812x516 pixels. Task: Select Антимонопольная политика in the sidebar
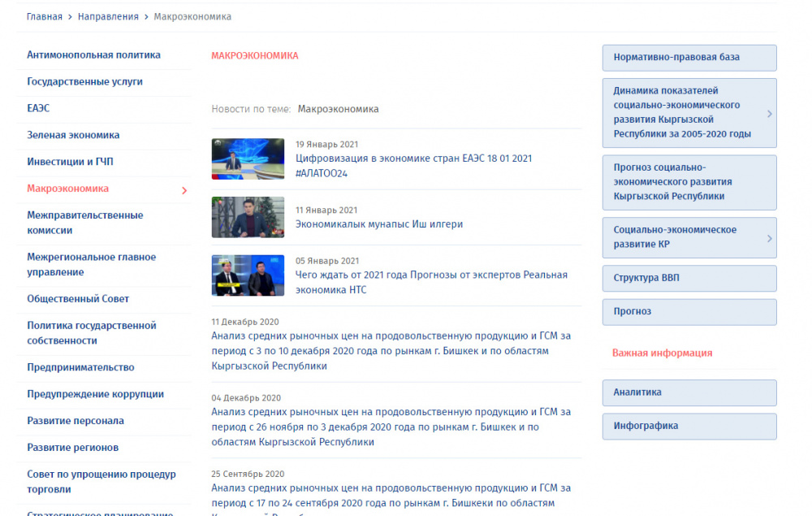click(93, 55)
